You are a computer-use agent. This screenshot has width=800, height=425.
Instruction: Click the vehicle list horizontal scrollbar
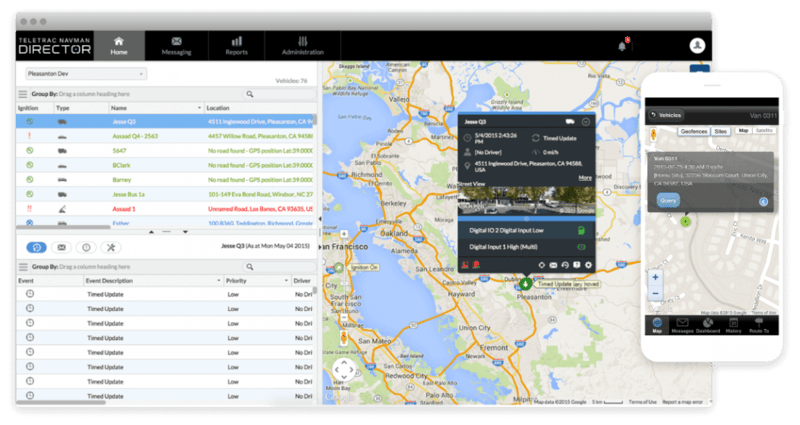[x=63, y=227]
